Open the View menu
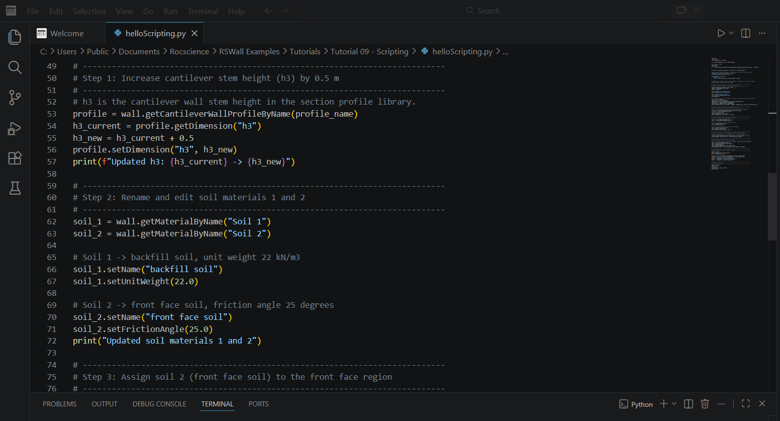The width and height of the screenshot is (780, 421). point(124,11)
